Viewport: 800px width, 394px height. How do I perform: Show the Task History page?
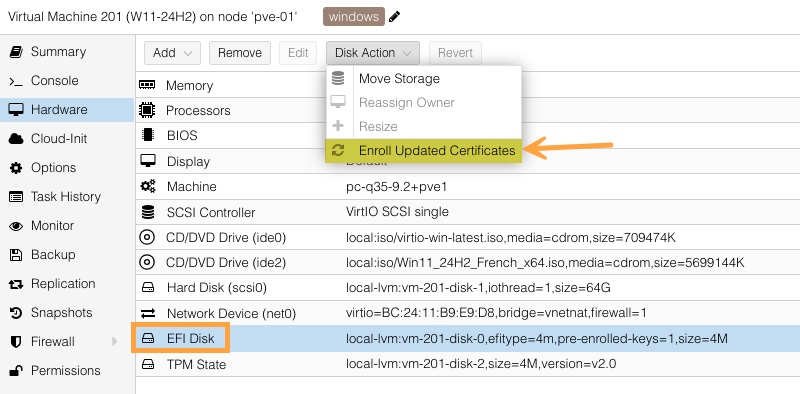(x=67, y=197)
